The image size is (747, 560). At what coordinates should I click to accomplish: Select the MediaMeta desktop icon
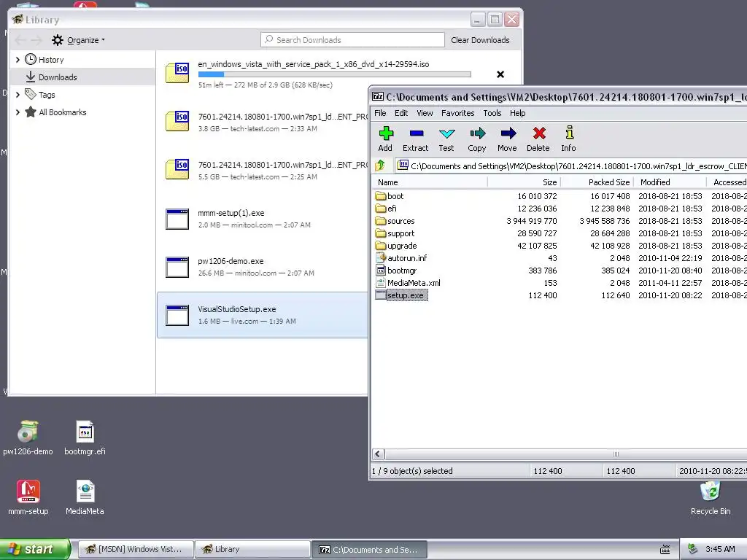click(x=85, y=497)
